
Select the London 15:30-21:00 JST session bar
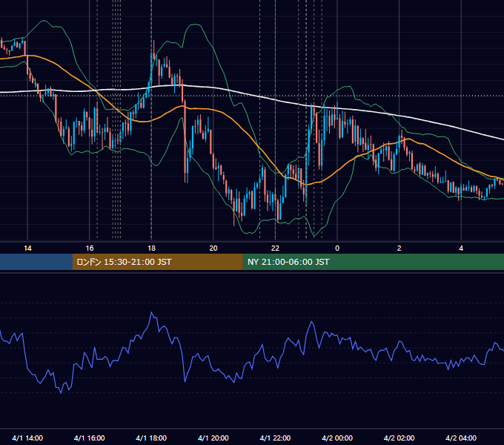[x=157, y=262]
